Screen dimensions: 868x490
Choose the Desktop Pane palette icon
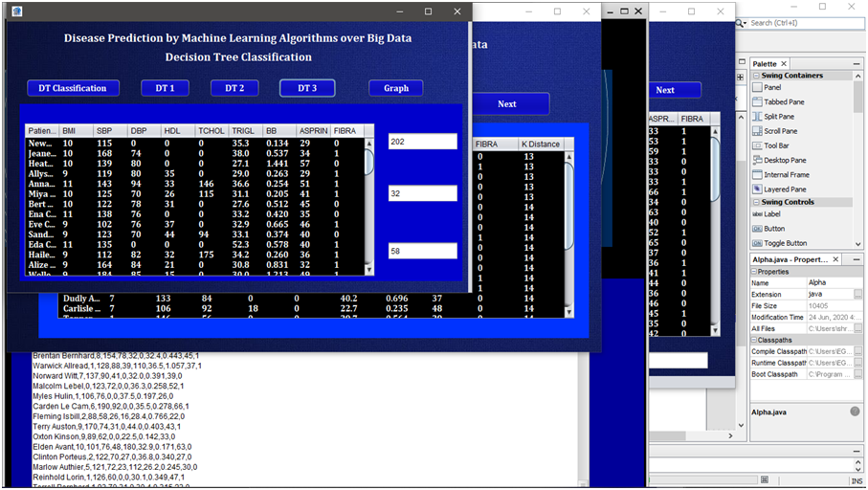pos(757,160)
